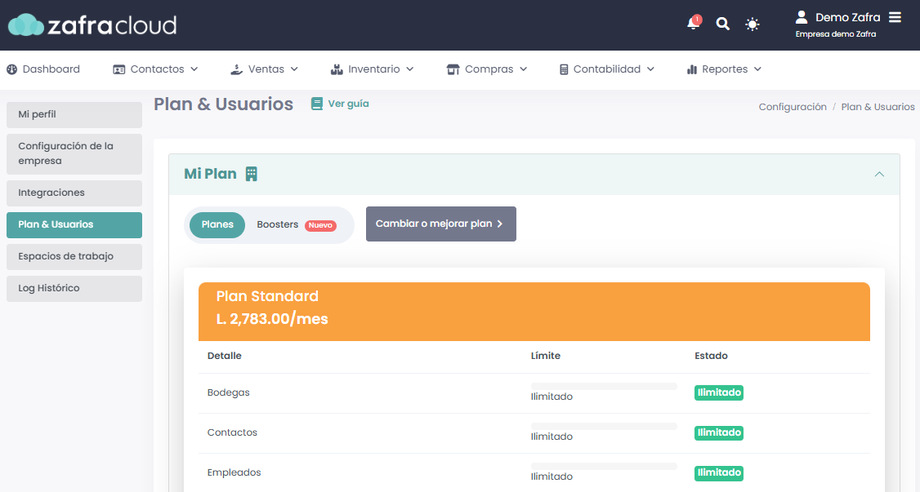Click the Empleados row label
920x492 pixels.
[x=234, y=473]
